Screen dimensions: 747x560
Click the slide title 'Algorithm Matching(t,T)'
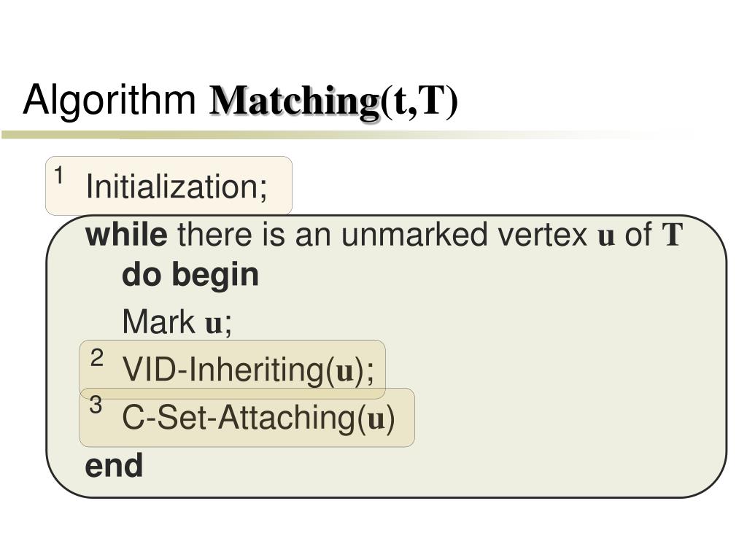coord(240,101)
